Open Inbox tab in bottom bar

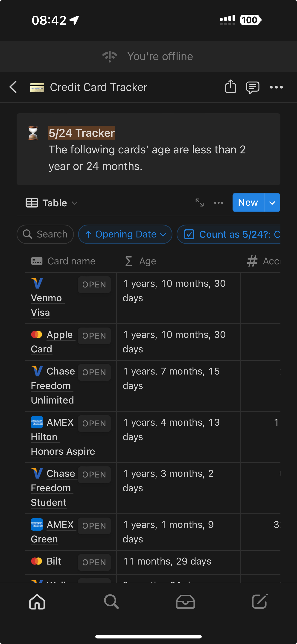click(185, 602)
